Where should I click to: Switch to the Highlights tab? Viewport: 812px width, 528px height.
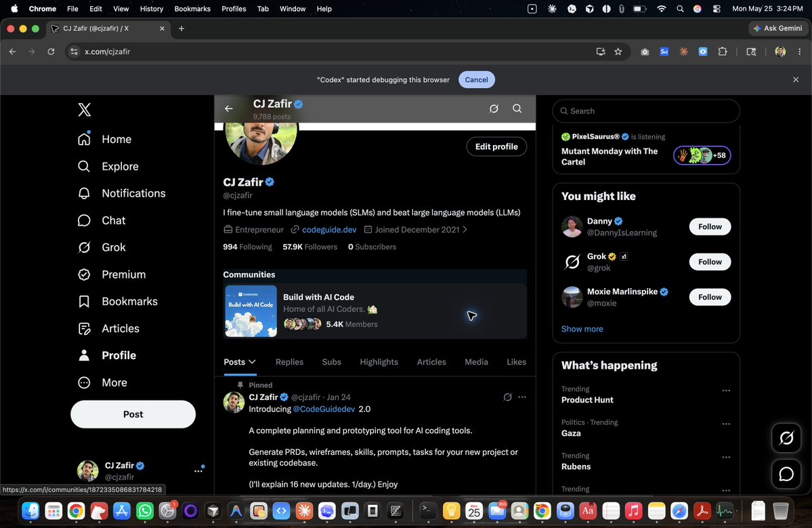point(379,362)
